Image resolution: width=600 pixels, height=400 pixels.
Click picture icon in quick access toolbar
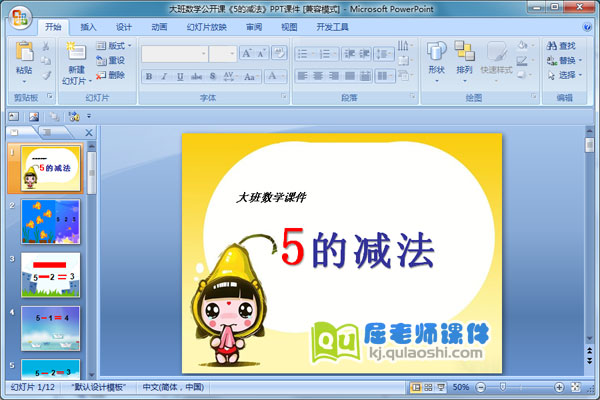point(34,116)
